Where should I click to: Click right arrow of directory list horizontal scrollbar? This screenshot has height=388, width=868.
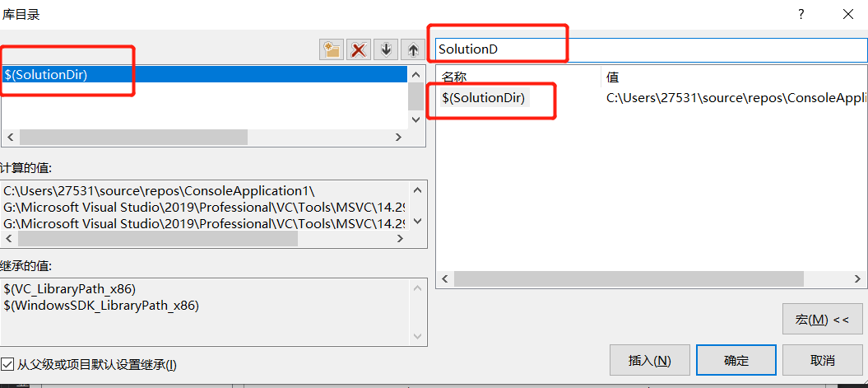click(x=398, y=138)
